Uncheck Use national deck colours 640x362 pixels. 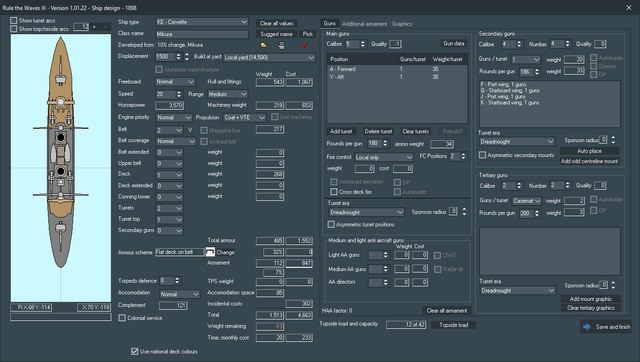(x=134, y=351)
